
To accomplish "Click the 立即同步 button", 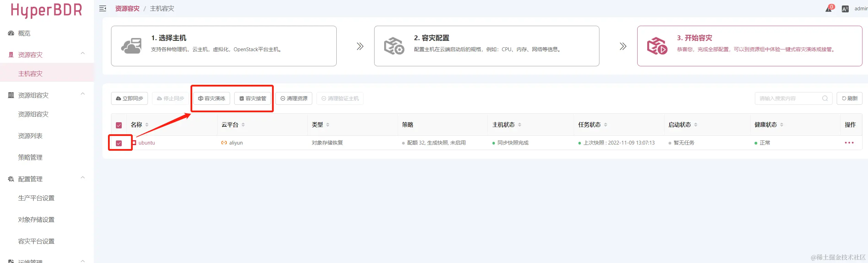I will [129, 99].
